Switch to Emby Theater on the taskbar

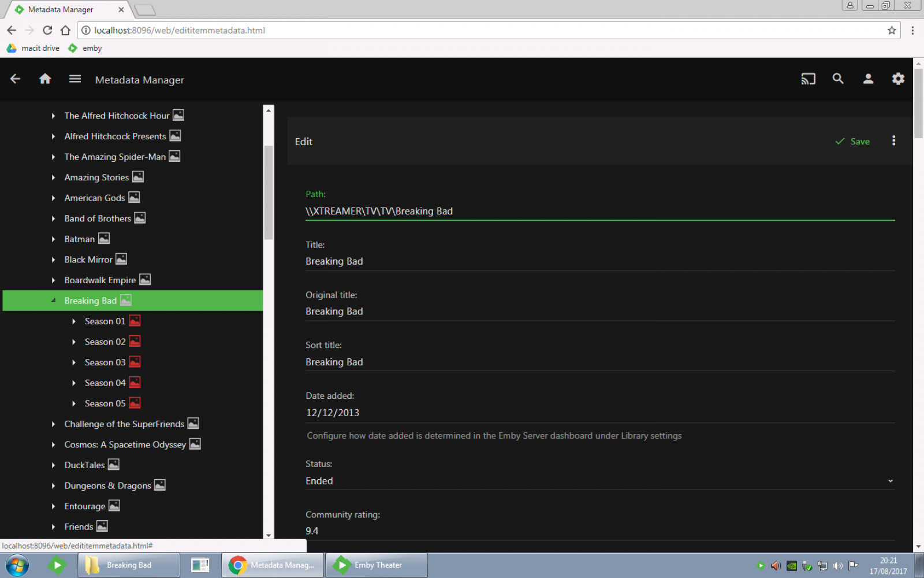point(377,565)
